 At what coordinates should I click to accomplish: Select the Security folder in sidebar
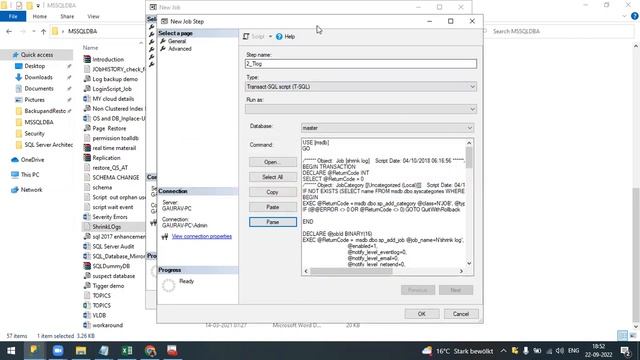[x=34, y=133]
